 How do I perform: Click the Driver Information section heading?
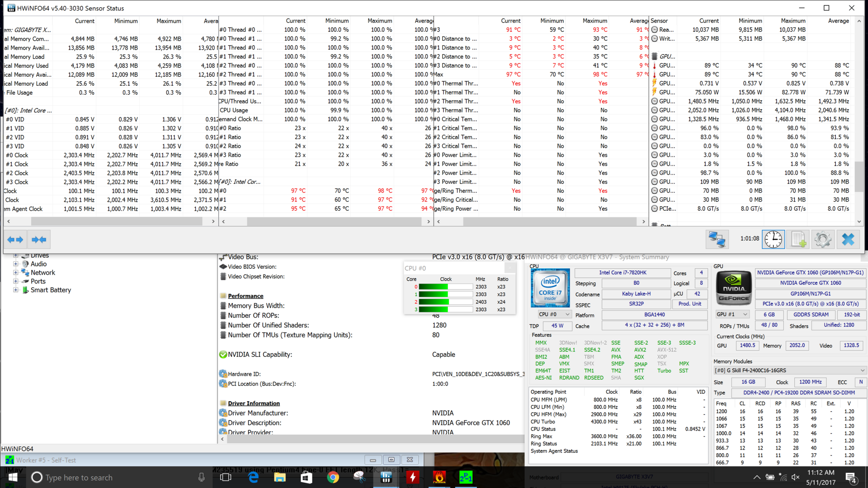(254, 404)
